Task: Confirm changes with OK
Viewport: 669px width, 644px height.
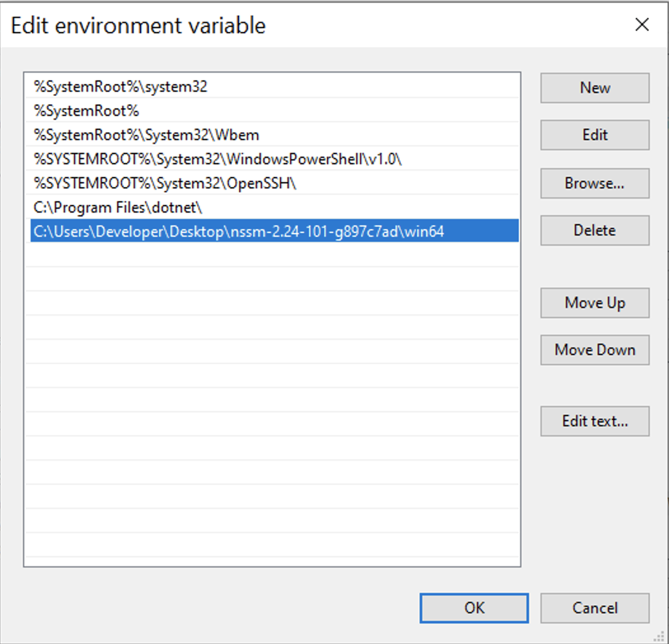Action: pos(474,608)
